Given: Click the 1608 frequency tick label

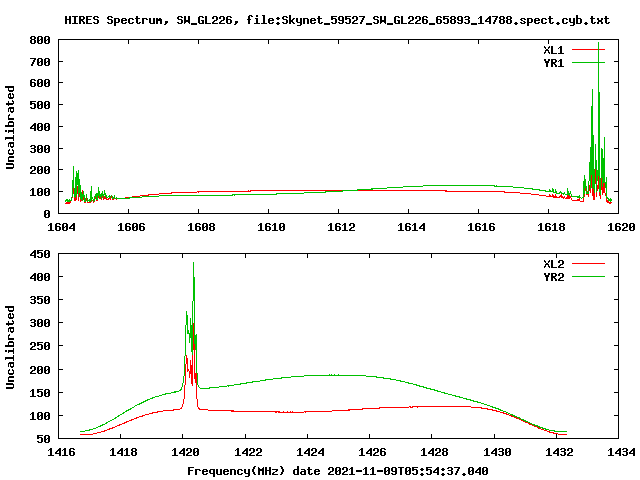Looking at the screenshot, I should tap(201, 227).
